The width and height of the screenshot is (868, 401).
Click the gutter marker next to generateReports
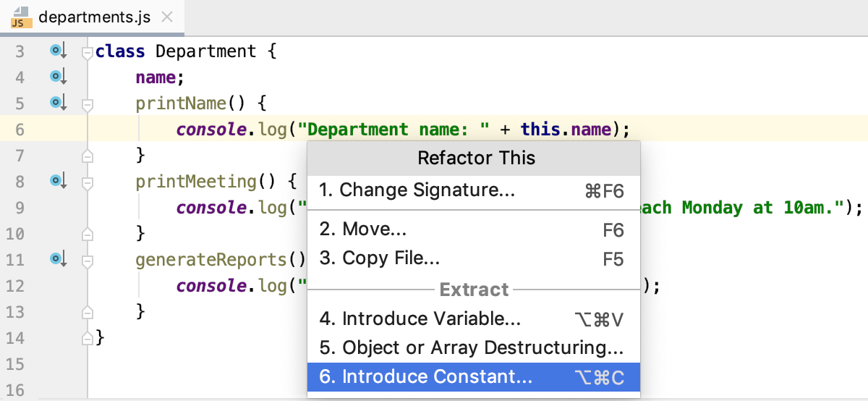point(57,258)
